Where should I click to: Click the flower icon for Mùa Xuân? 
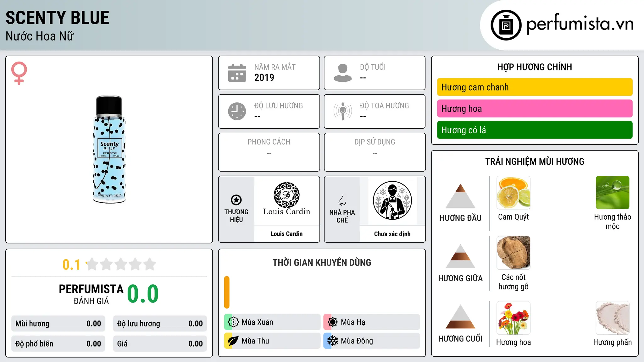233,322
